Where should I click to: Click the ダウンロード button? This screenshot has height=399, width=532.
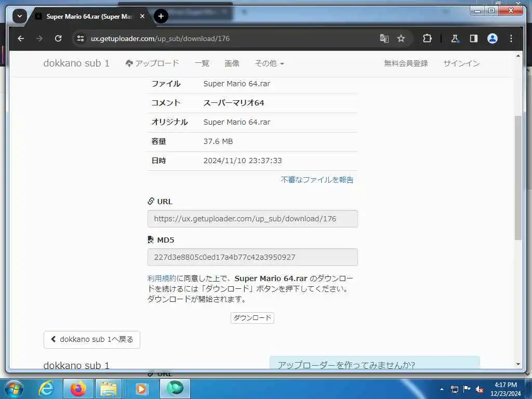(252, 318)
